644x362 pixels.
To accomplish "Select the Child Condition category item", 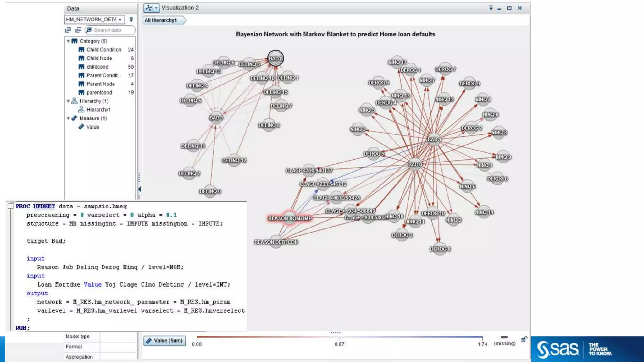I will pyautogui.click(x=104, y=50).
